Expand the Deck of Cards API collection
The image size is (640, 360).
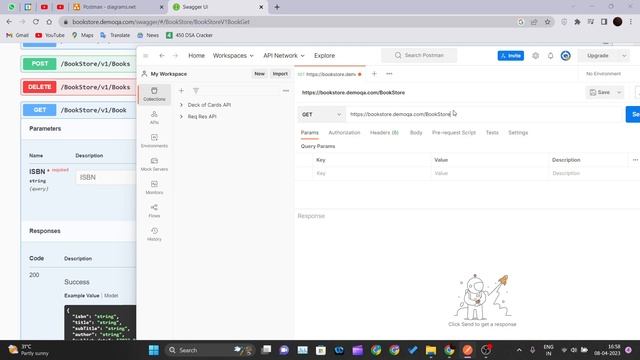pyautogui.click(x=181, y=105)
